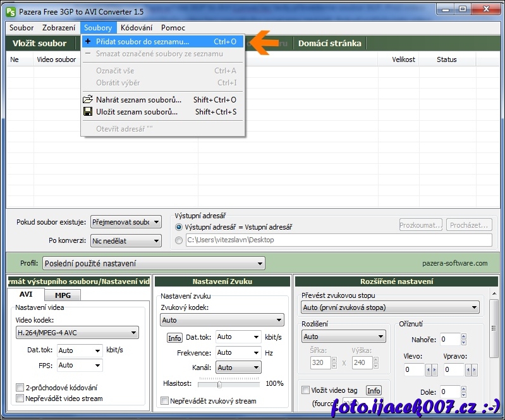Click the Hlasitost volume slider
This screenshot has height=420, width=505.
coord(219,384)
